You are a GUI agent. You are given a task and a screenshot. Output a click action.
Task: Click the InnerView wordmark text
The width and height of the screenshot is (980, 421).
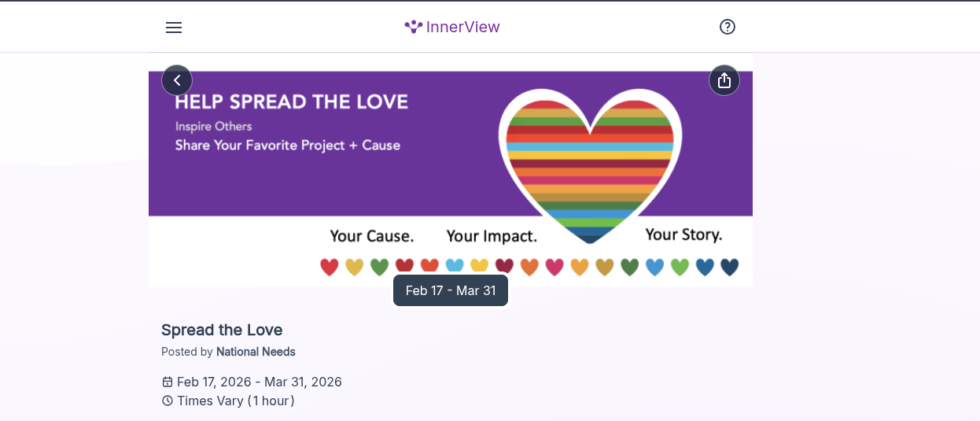(x=462, y=28)
